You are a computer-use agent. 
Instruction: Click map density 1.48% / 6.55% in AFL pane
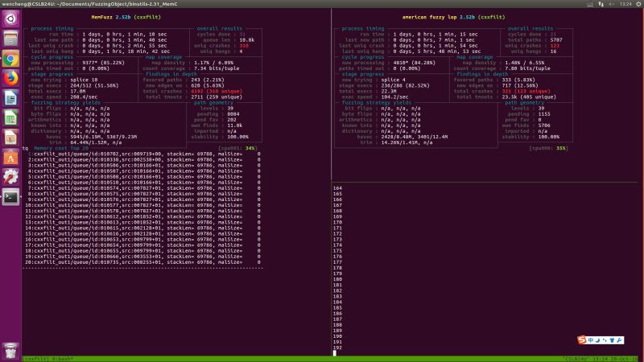click(525, 63)
